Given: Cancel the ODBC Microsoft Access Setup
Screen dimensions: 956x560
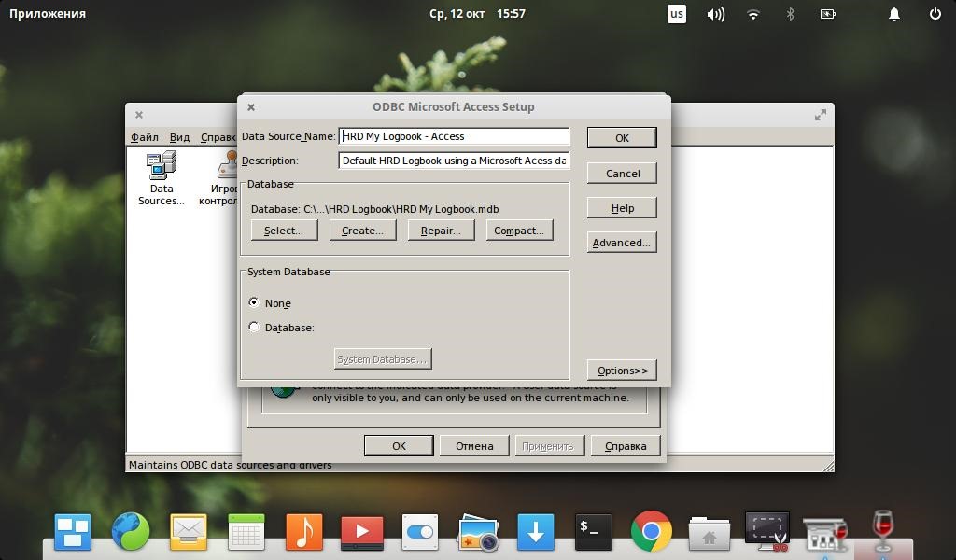Looking at the screenshot, I should coord(622,173).
